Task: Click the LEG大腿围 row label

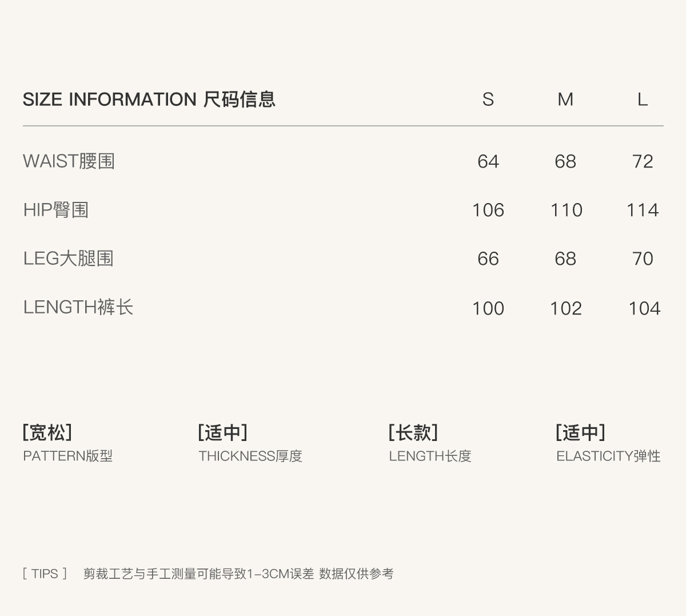Action: coord(69,259)
